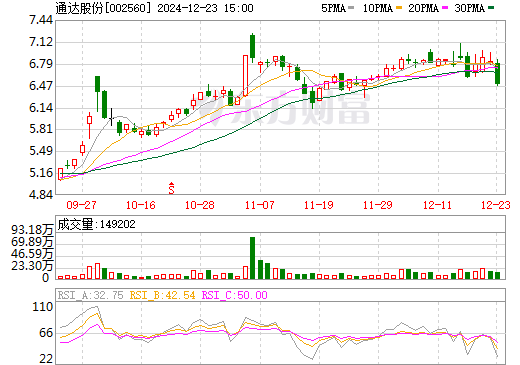
Task: Click the 4.84 price axis label
Action: point(41,195)
